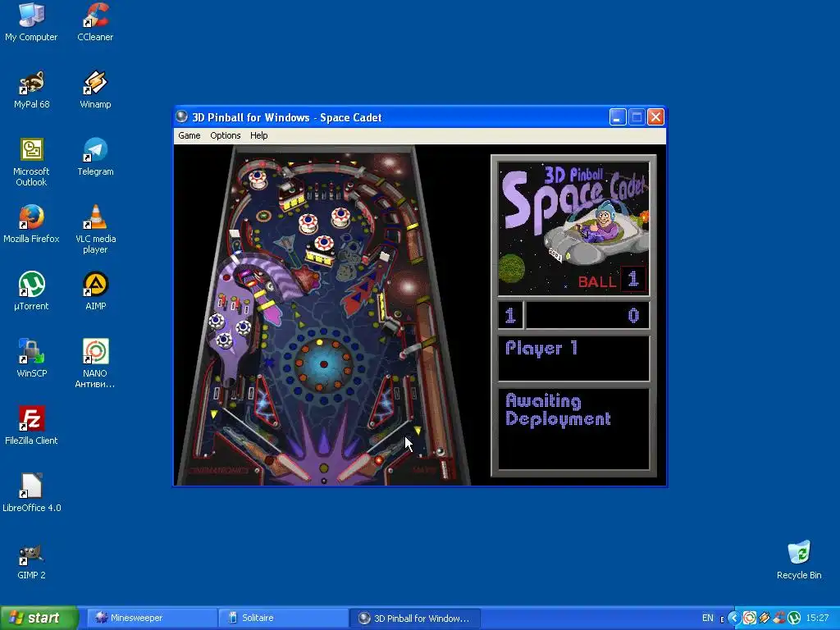Open the Game menu
The image size is (840, 630).
tap(189, 135)
